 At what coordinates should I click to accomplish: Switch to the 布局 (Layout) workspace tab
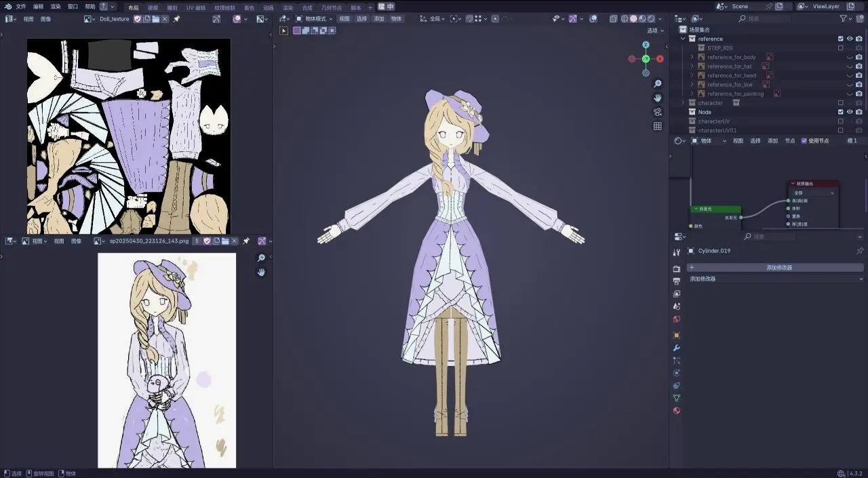click(x=134, y=7)
